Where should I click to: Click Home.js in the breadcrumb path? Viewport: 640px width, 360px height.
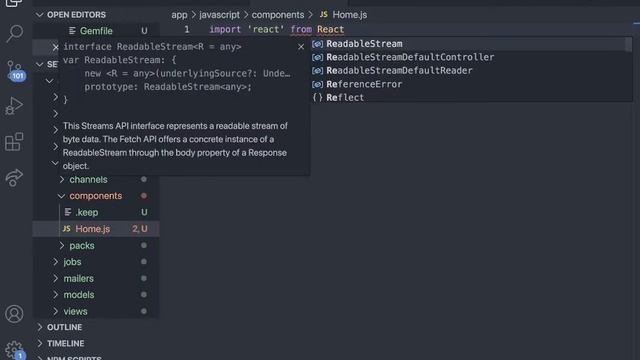[x=349, y=15]
